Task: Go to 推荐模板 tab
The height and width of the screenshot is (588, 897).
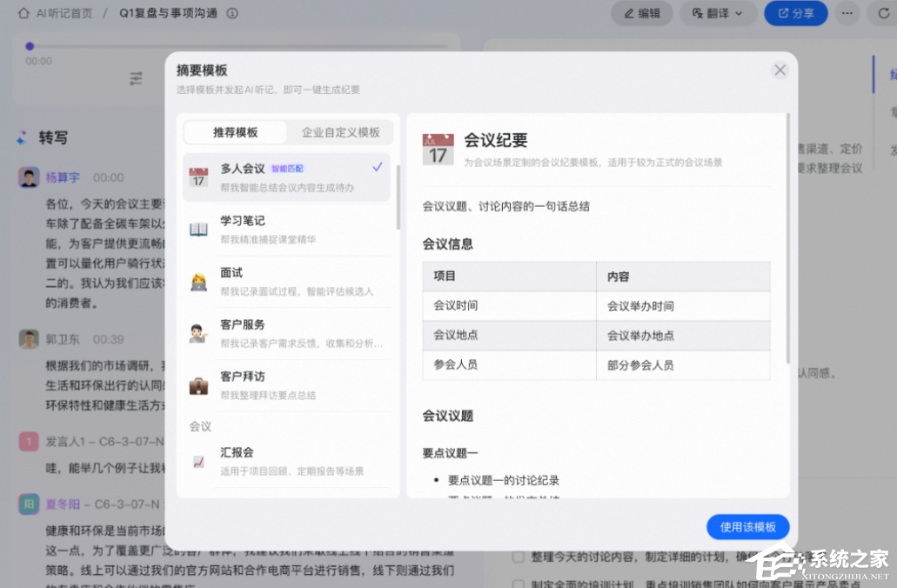Action: coord(235,132)
